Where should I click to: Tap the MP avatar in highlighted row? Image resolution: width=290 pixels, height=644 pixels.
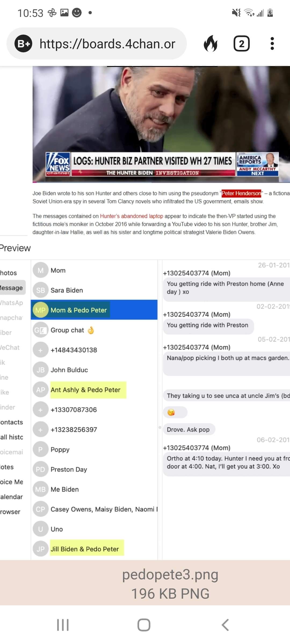(41, 310)
